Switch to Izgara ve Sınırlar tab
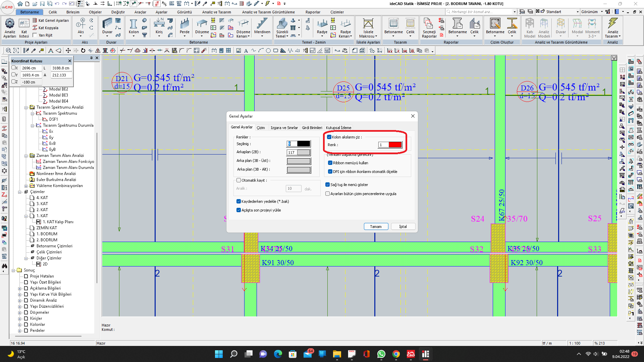644x362 pixels. coord(284,128)
